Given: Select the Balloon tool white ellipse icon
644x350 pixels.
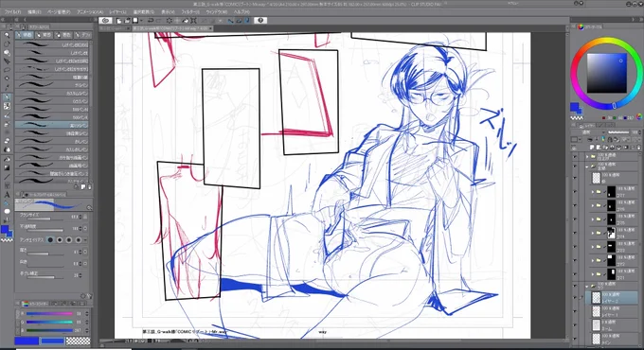Looking at the screenshot, I should (7, 211).
